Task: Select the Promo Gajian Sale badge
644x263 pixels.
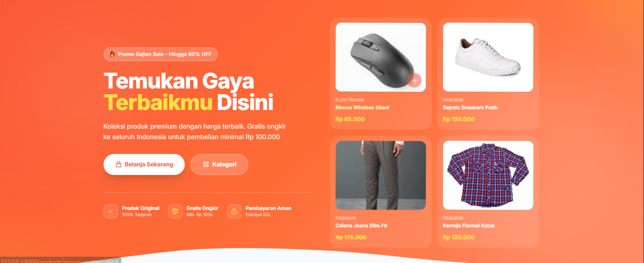Action: [x=160, y=54]
